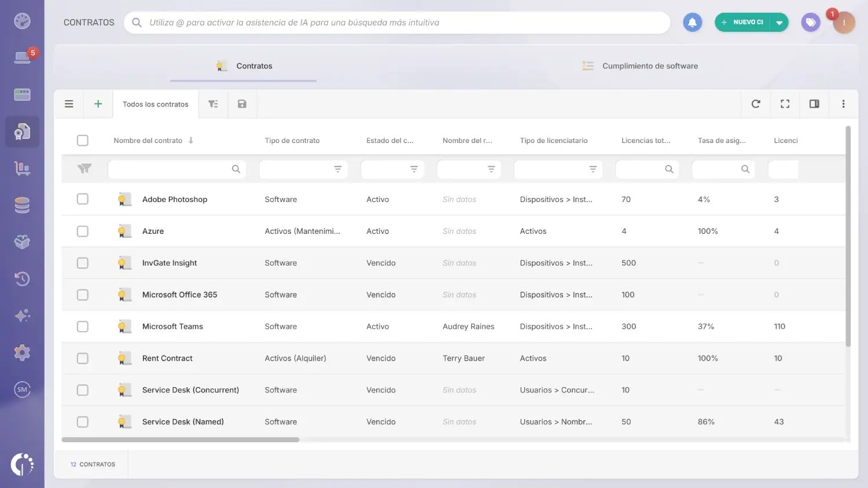Viewport: 868px width, 488px height.
Task: Refresh the contracts table
Action: 756,104
